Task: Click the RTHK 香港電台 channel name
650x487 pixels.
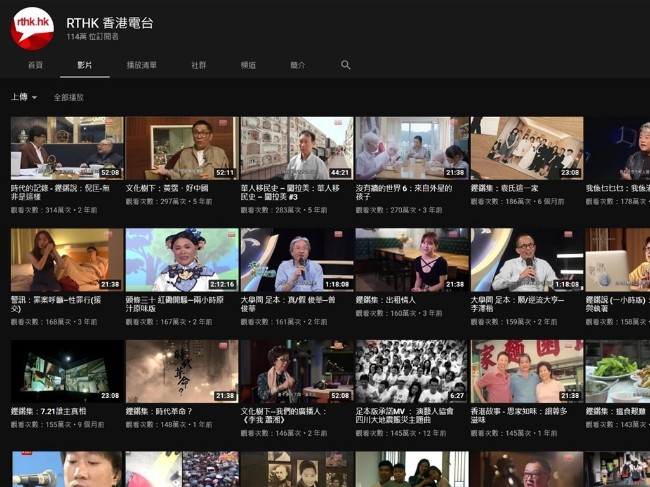Action: 109,23
